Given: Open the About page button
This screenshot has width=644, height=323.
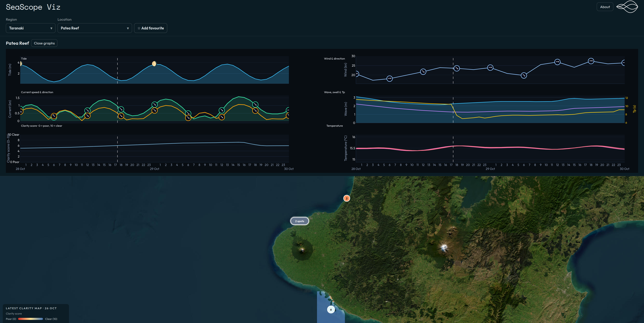Looking at the screenshot, I should click(605, 7).
